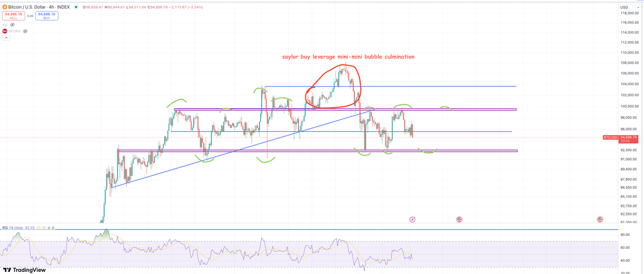
Task: Click the purple lightning event marker
Action: (x=412, y=219)
